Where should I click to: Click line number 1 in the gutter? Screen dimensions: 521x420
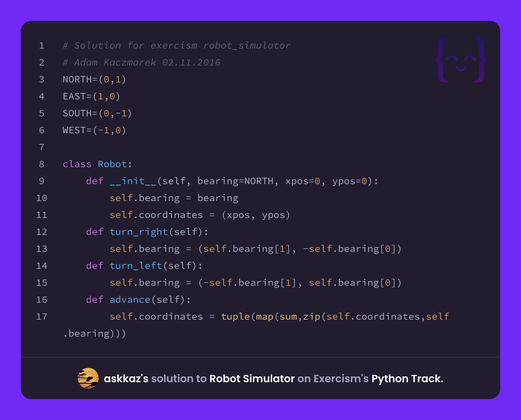click(42, 46)
